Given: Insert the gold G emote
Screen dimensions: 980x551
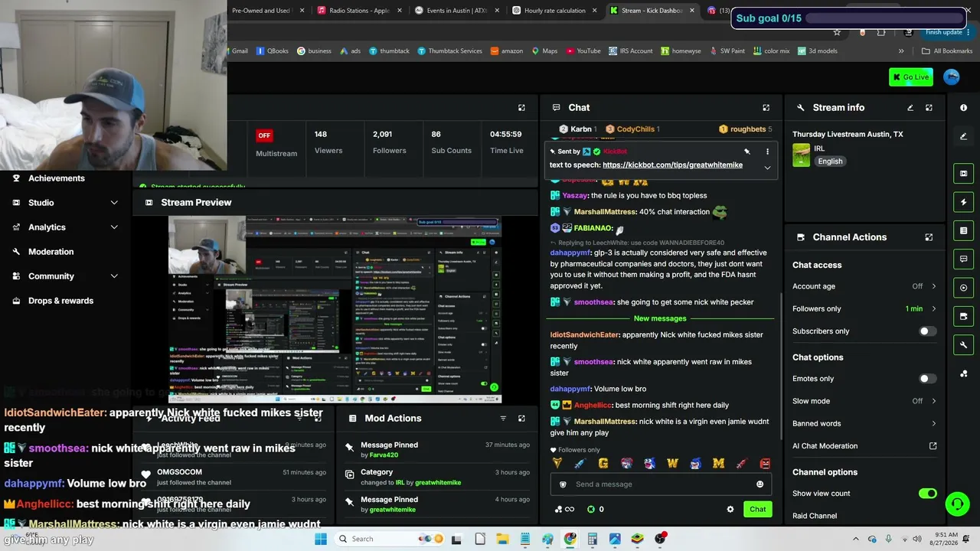Looking at the screenshot, I should point(603,463).
